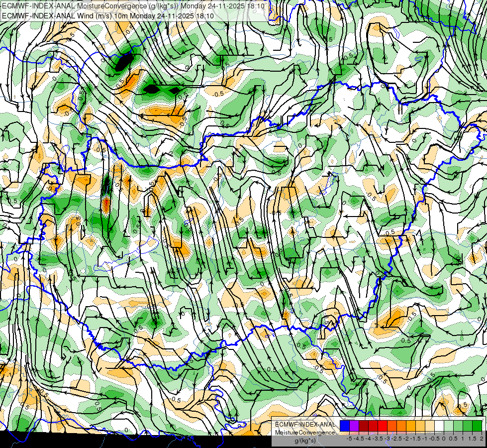This screenshot has width=487, height=448.
Task: Choose the amber swatch for -1.5 to -1
Action: (x=410, y=426)
